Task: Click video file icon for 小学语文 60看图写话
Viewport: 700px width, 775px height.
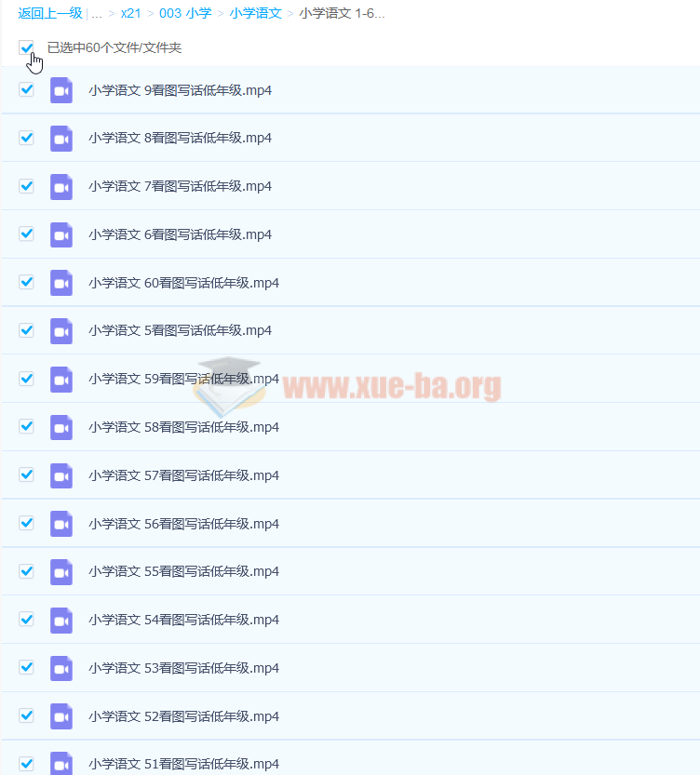Action: [61, 283]
